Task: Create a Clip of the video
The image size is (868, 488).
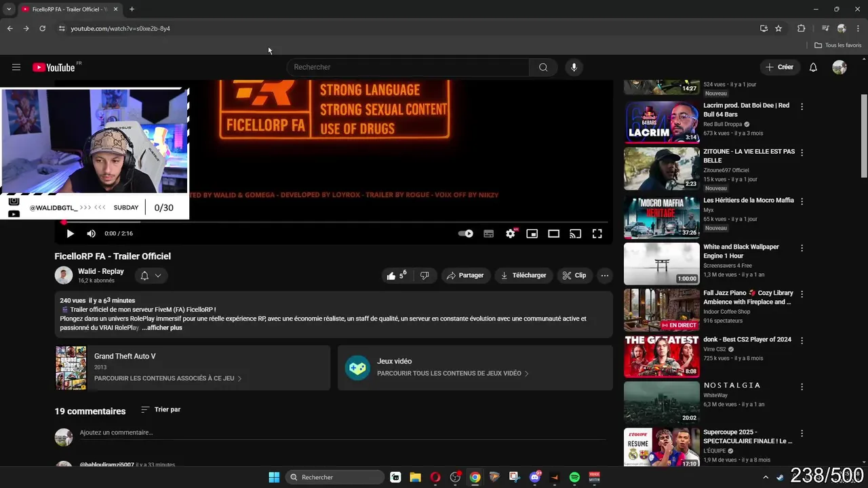Action: [574, 275]
